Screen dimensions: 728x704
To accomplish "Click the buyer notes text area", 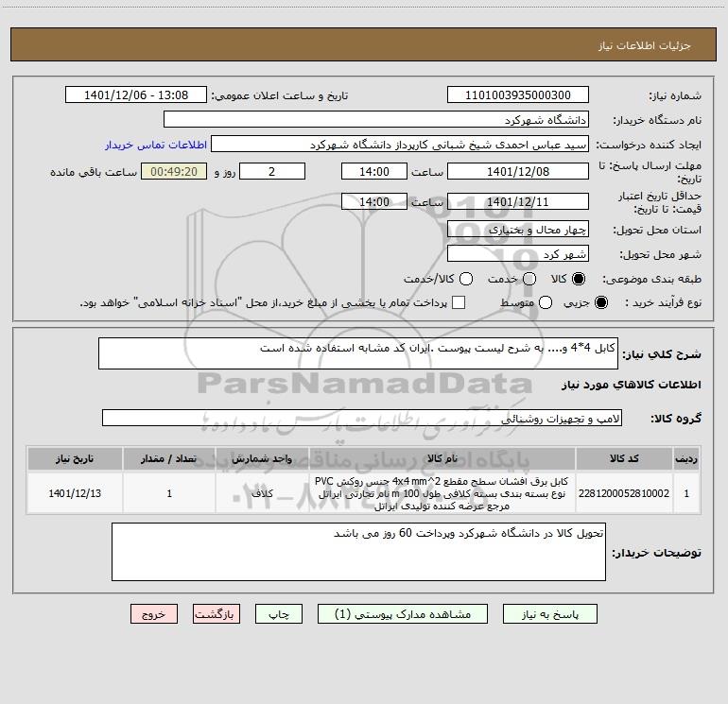I will click(358, 552).
